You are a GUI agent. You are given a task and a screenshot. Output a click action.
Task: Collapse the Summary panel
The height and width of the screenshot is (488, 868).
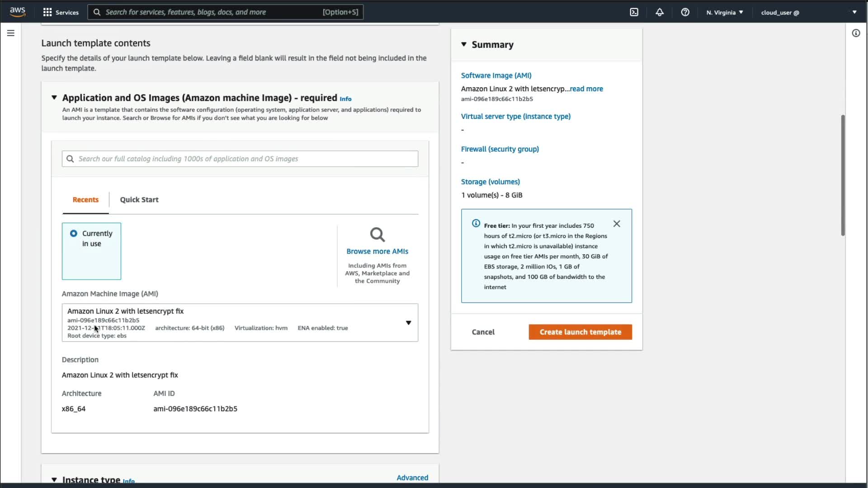click(464, 44)
